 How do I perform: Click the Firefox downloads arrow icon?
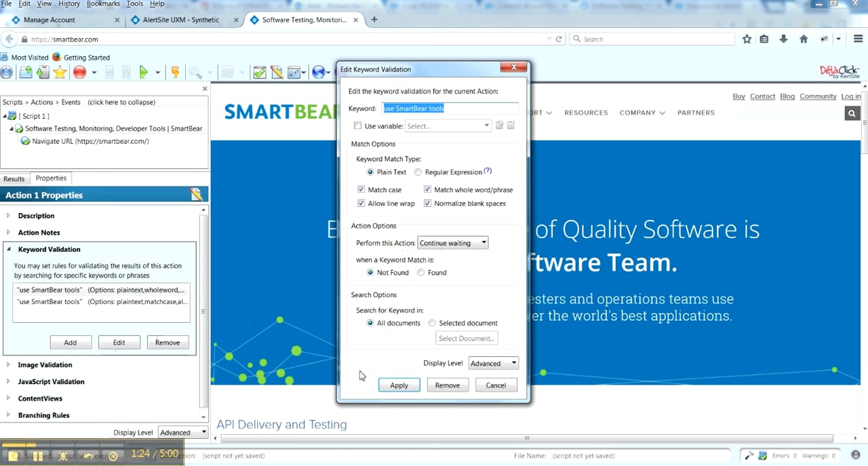(784, 39)
